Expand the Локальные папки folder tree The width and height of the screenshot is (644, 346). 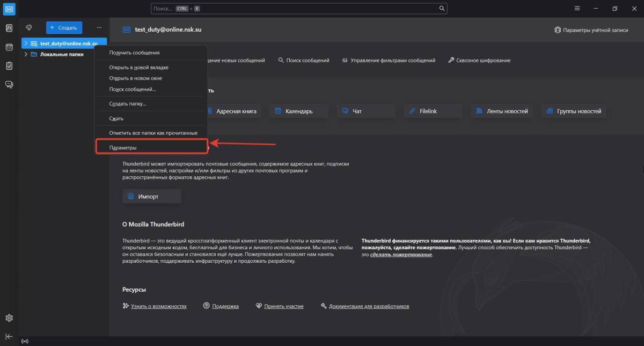click(x=26, y=54)
